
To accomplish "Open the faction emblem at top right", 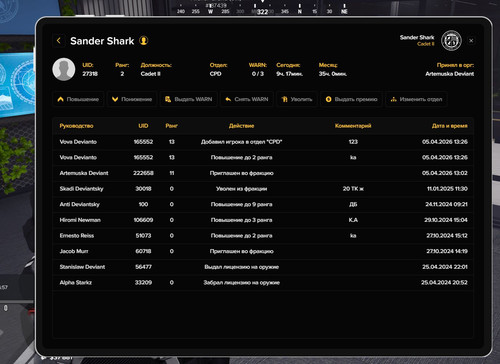I will pos(451,41).
